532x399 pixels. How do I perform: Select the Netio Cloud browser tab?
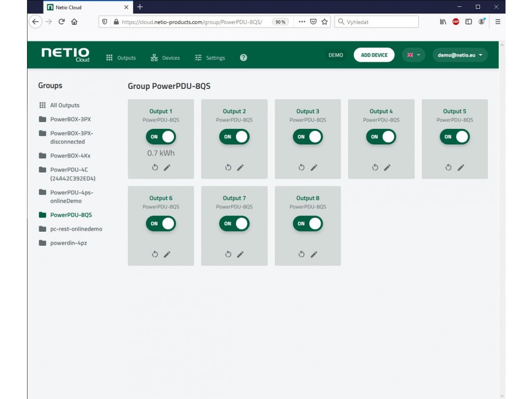point(88,7)
